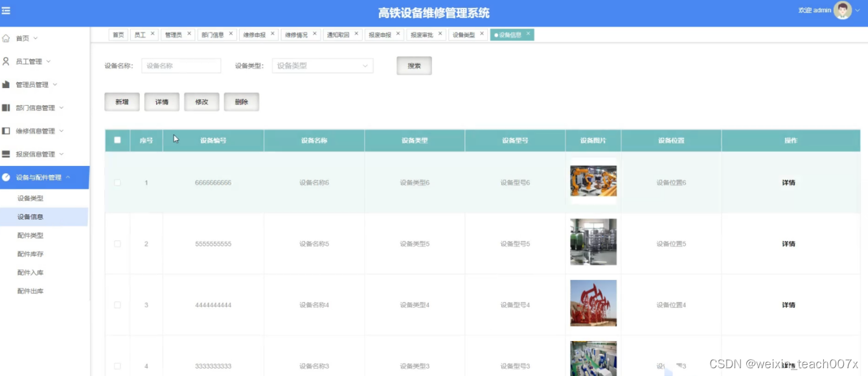Close the 维修情况 tab
This screenshot has width=868, height=376.
tap(315, 34)
